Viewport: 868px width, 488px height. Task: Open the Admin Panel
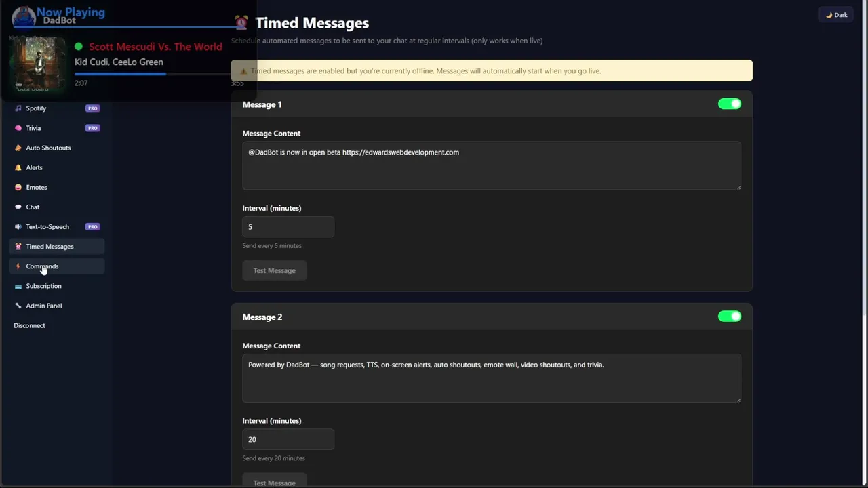pos(57,306)
